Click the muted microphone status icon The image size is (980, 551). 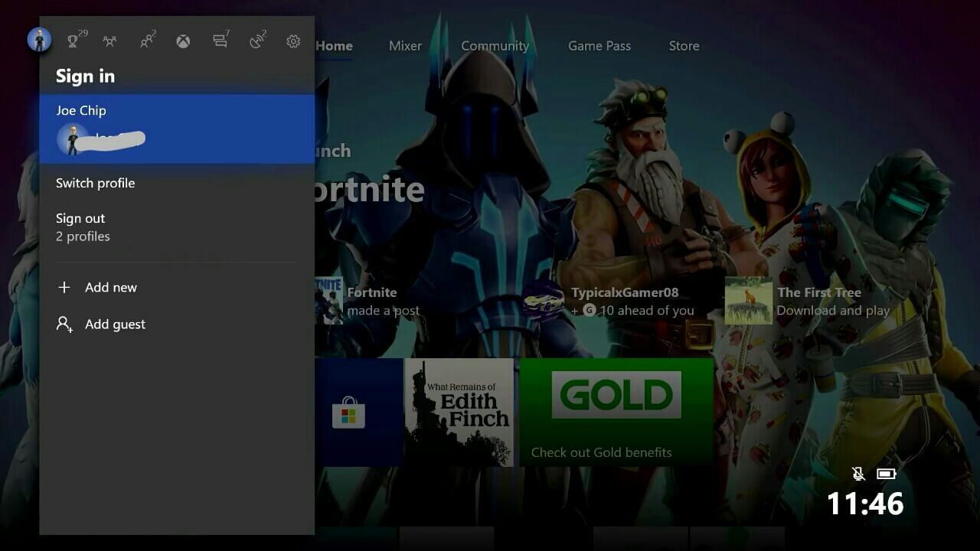pos(858,474)
